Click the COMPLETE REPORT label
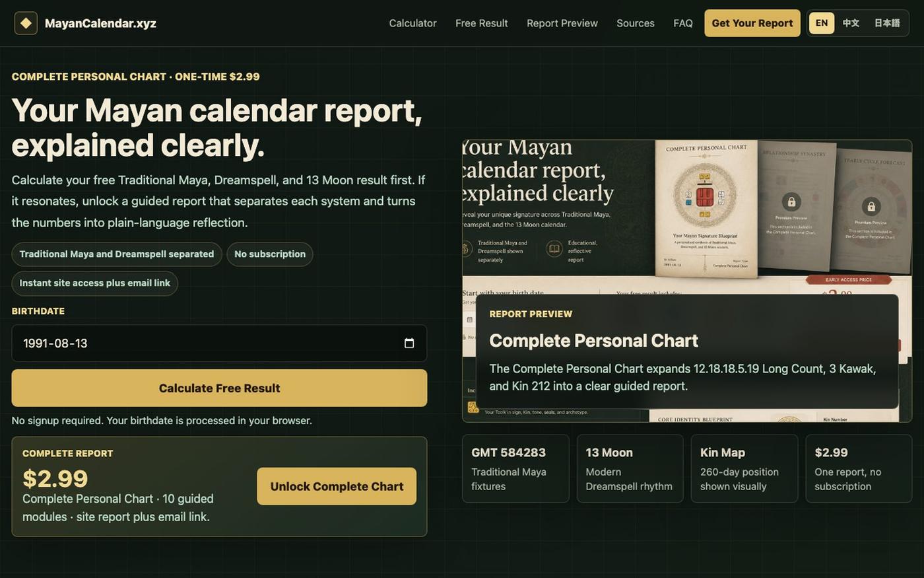This screenshot has width=924, height=578. point(68,454)
